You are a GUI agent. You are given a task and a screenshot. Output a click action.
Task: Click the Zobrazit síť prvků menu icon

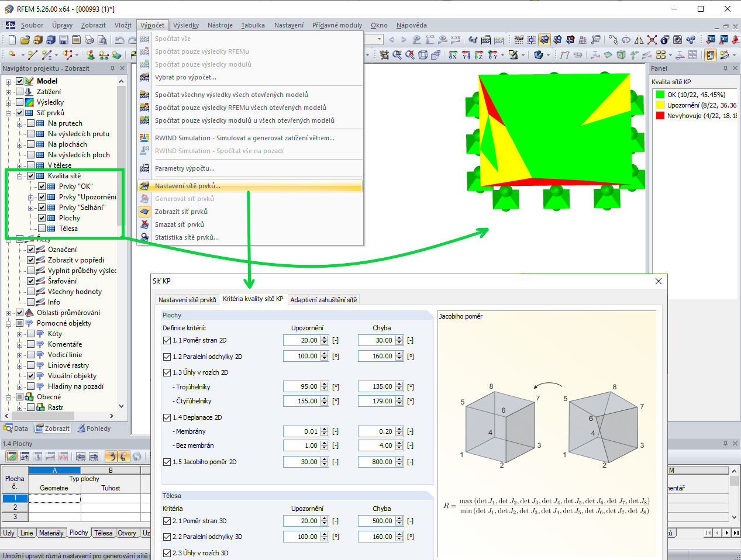tap(144, 212)
